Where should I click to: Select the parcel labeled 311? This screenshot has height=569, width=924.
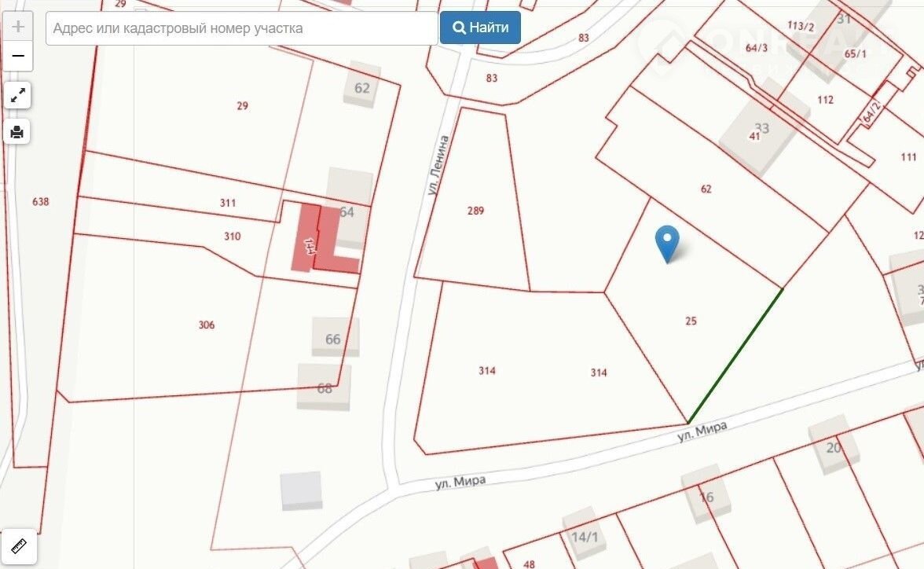coord(228,204)
